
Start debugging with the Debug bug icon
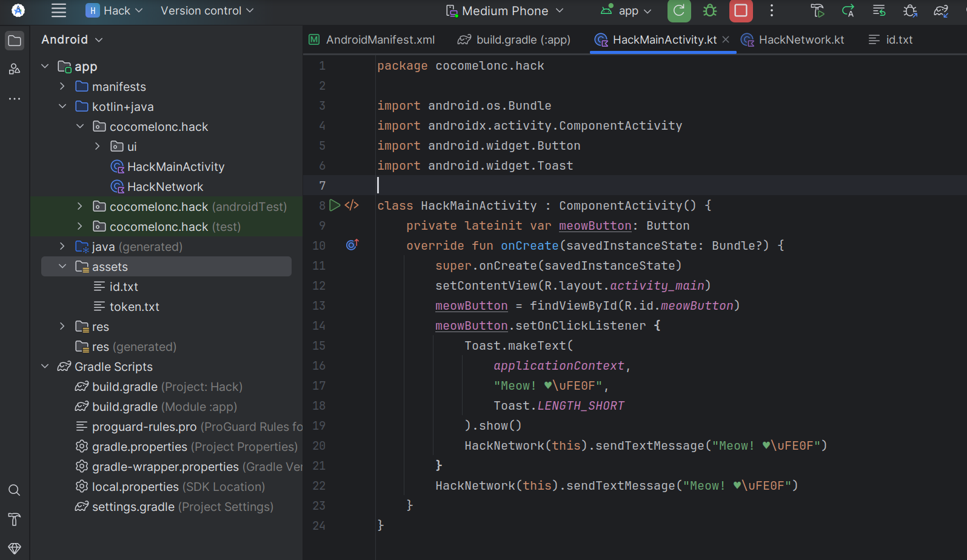710,10
